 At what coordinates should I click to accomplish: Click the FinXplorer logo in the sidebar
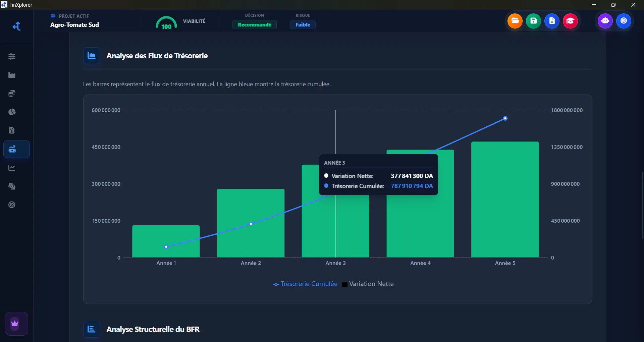[x=16, y=26]
